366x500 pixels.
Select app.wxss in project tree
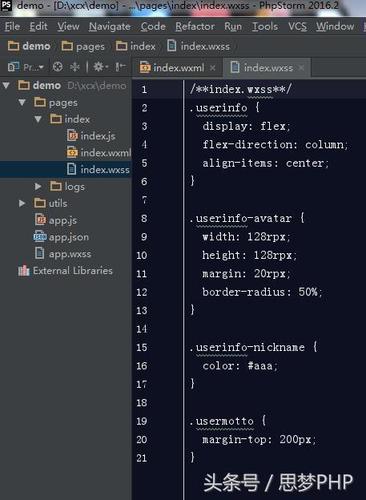63,254
